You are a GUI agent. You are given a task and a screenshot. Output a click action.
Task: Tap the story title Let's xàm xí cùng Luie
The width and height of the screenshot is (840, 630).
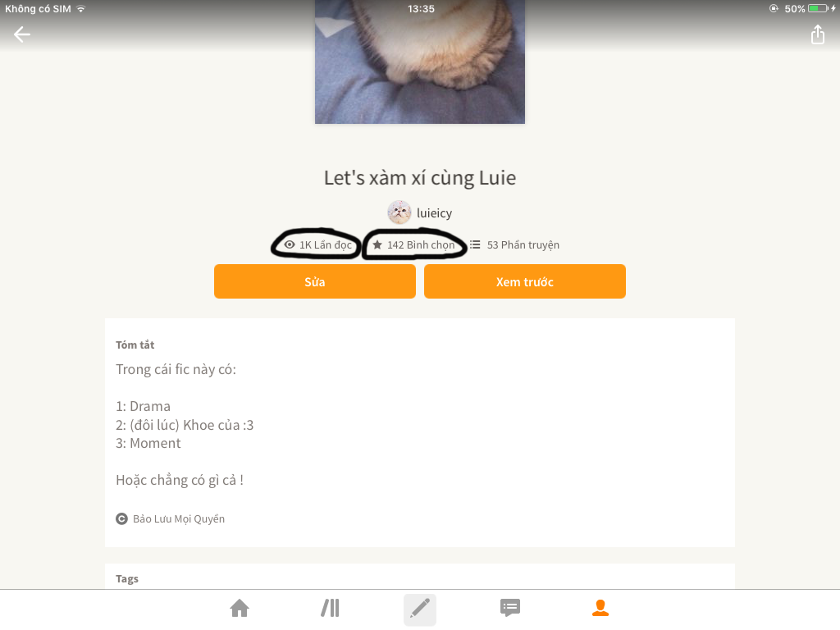coord(420,178)
